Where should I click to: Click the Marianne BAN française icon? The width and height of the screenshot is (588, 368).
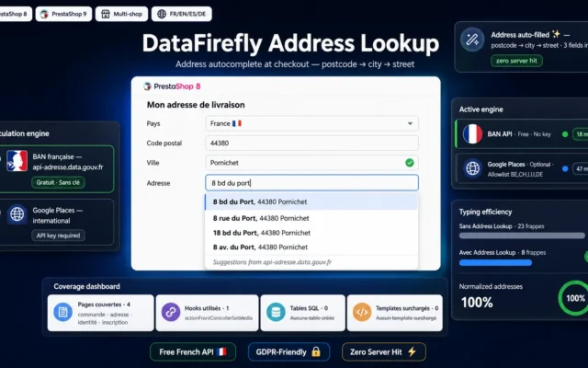(x=17, y=161)
